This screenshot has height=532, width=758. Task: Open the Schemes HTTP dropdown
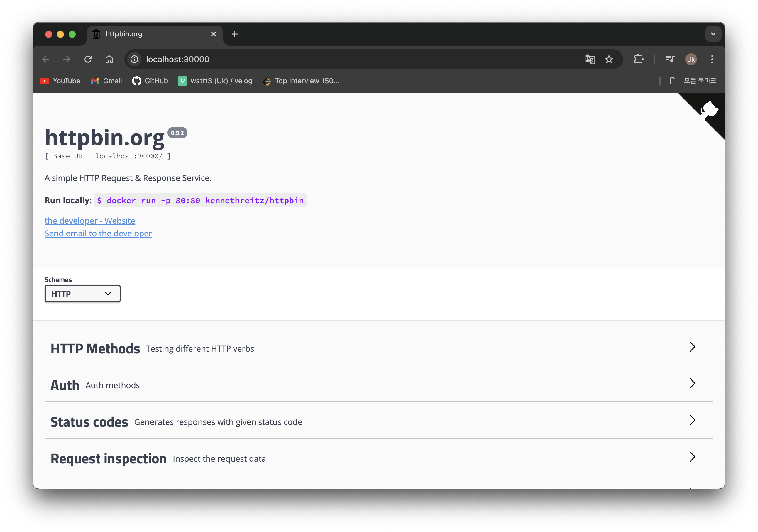tap(82, 294)
